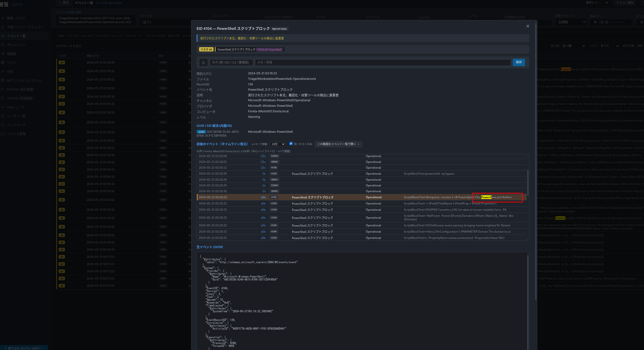Focus the 検索 query field behind the dialog
The width and height of the screenshot is (644, 350).
pyautogui.click(x=124, y=36)
